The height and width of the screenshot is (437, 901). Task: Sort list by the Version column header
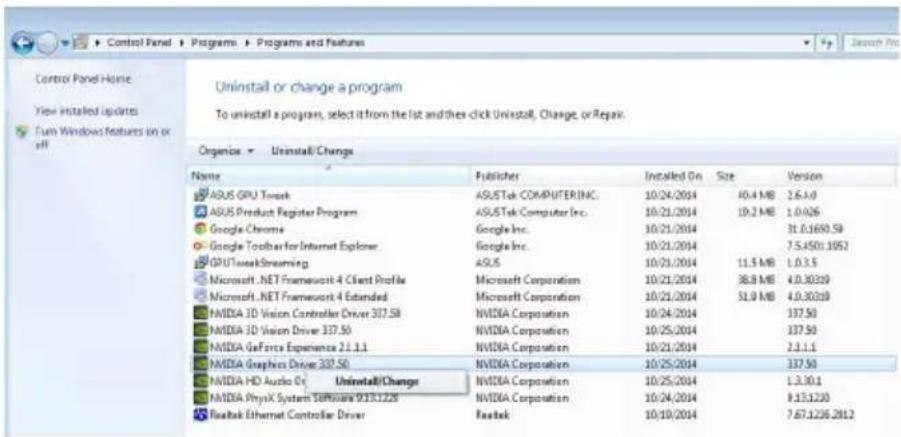pos(839,175)
